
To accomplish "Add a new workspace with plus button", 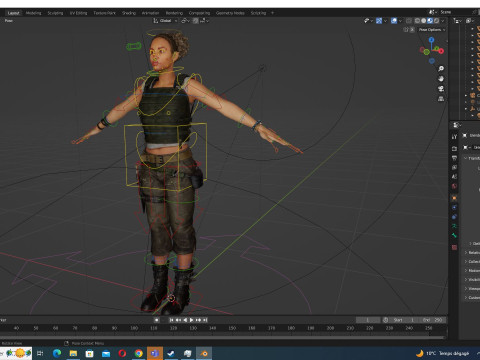I will [x=272, y=13].
